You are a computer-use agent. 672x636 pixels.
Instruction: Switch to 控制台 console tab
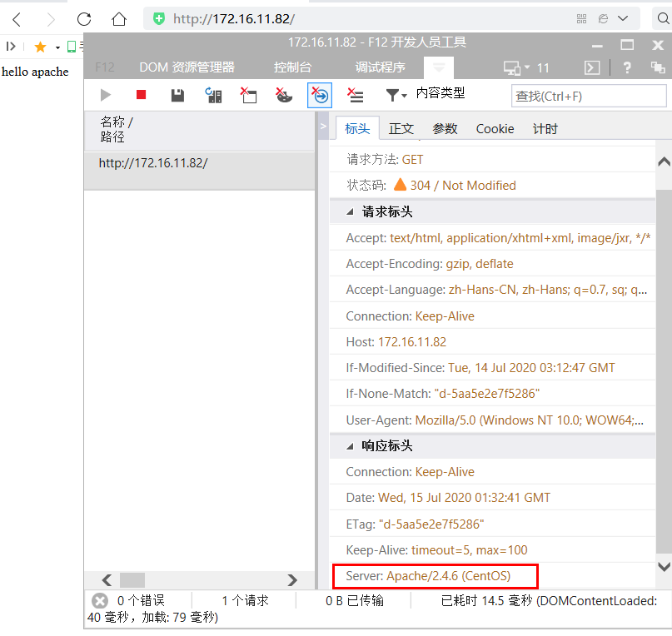293,67
